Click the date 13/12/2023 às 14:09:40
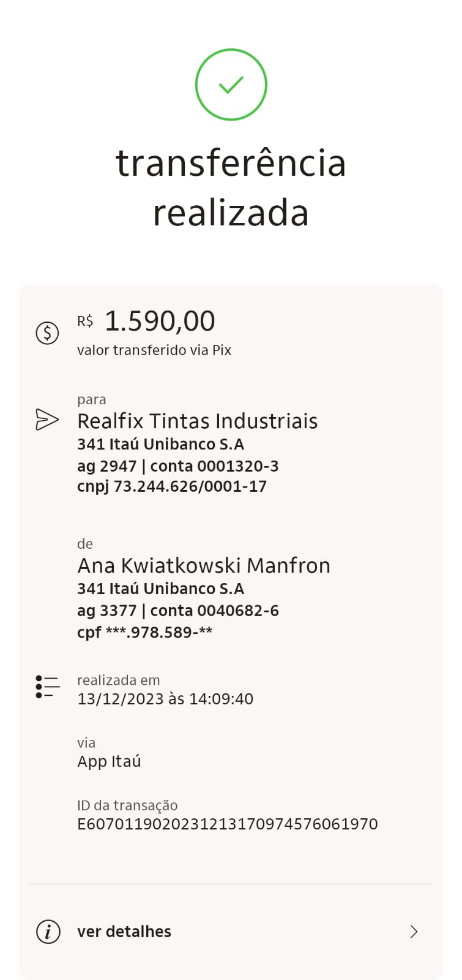This screenshot has height=980, width=462. pos(165,699)
